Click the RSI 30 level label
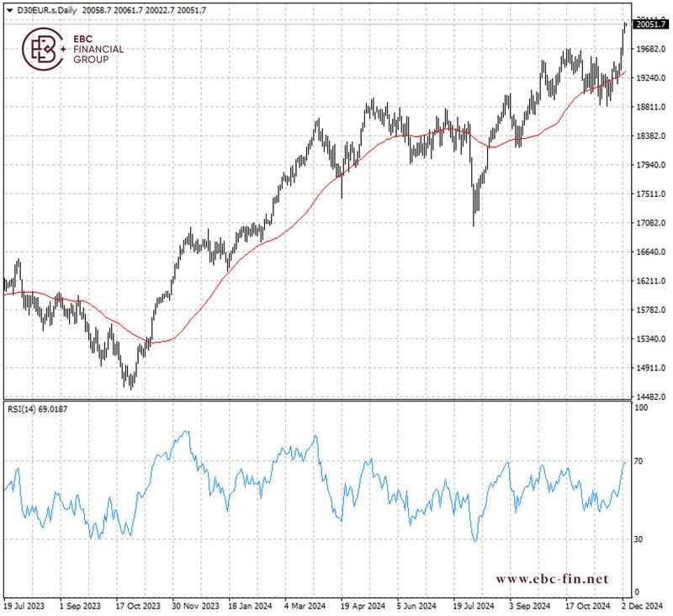Image resolution: width=673 pixels, height=616 pixels. 639,539
